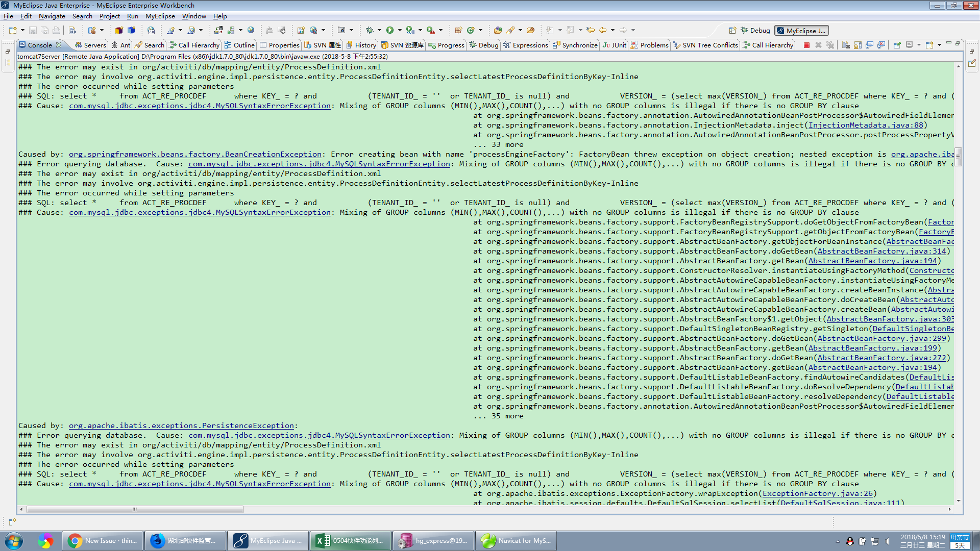
Task: Expand Open Console dropdown arrow
Action: click(939, 45)
